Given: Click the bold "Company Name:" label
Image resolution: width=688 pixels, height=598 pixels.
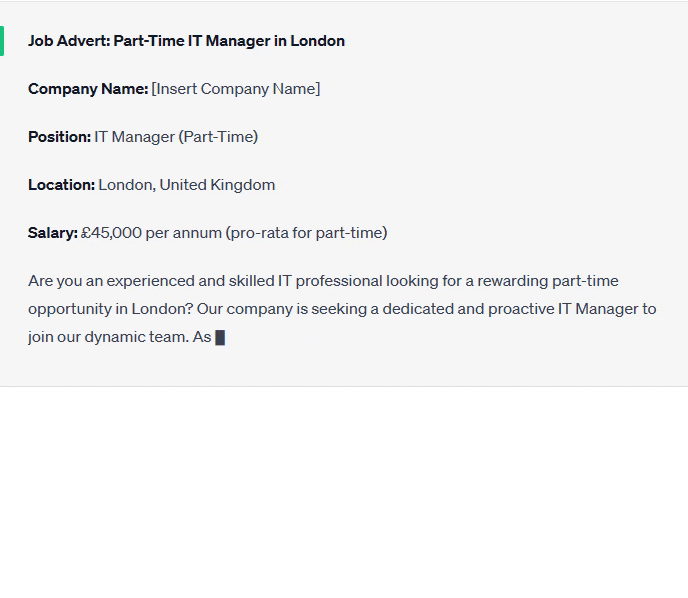Looking at the screenshot, I should (x=88, y=89).
